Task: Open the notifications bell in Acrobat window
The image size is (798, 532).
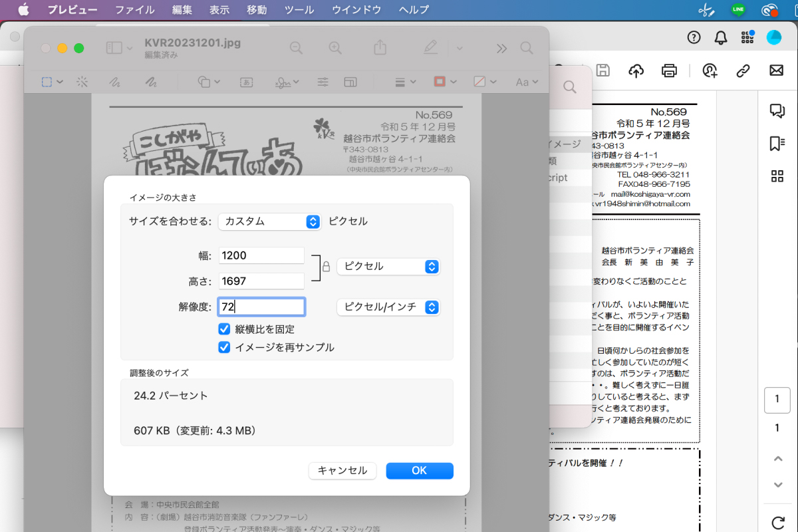Action: pos(721,37)
